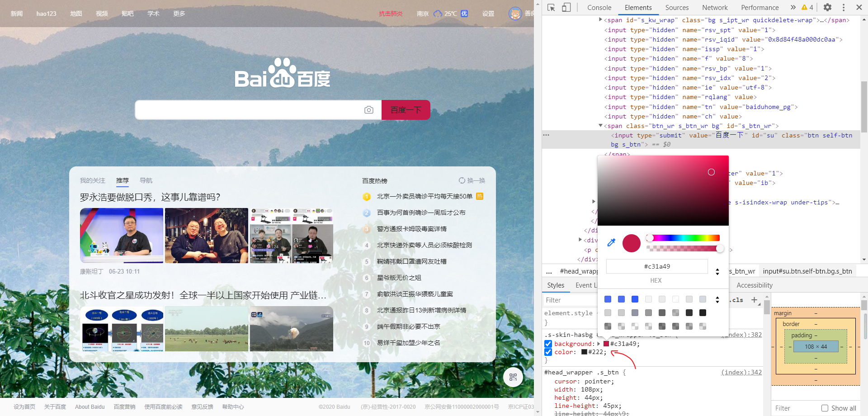Screen dimensions: 868x416
Task: Click the user avatar in top bar
Action: click(515, 14)
